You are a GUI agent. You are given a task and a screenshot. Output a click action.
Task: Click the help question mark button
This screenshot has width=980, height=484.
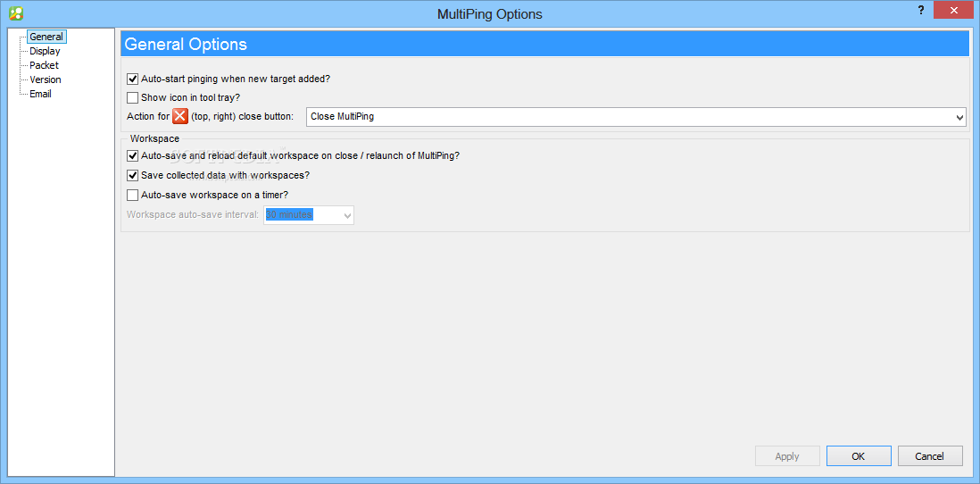tap(920, 10)
